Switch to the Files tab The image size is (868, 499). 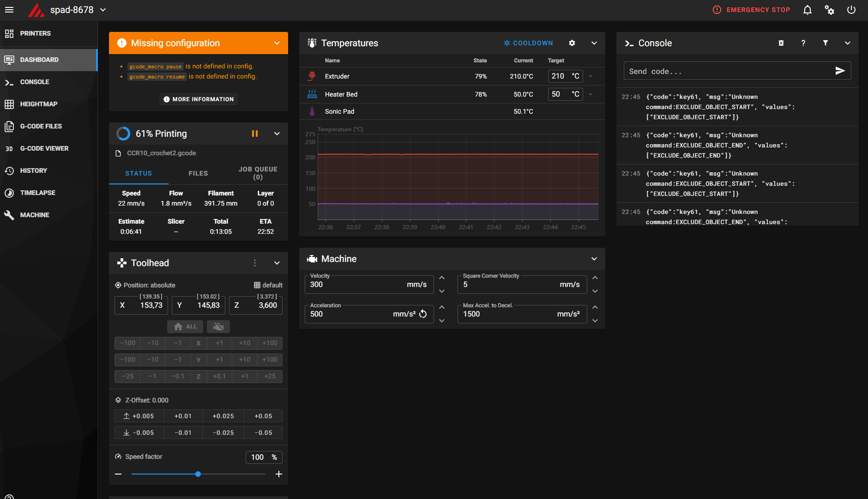(198, 173)
